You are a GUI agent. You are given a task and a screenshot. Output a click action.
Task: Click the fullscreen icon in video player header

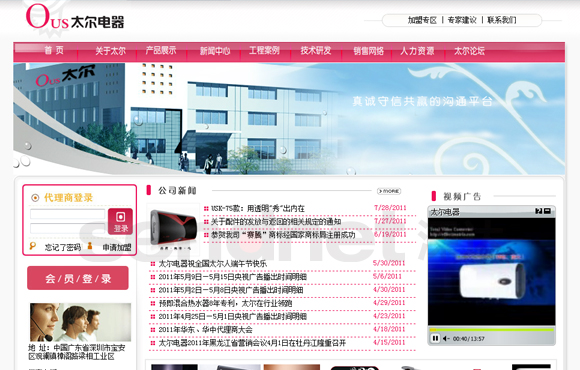click(x=539, y=211)
